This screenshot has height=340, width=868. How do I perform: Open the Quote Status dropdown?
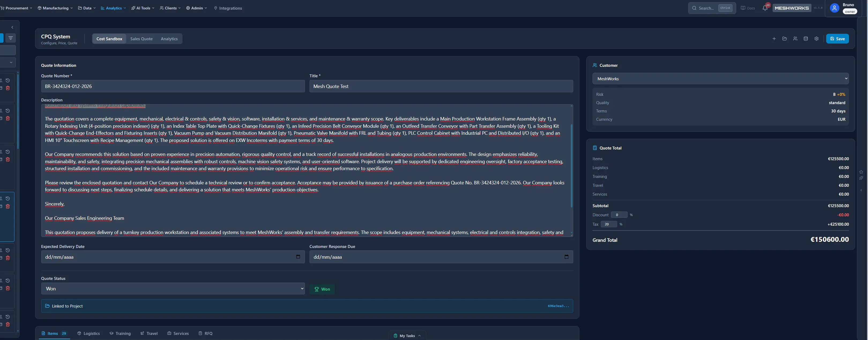(173, 289)
